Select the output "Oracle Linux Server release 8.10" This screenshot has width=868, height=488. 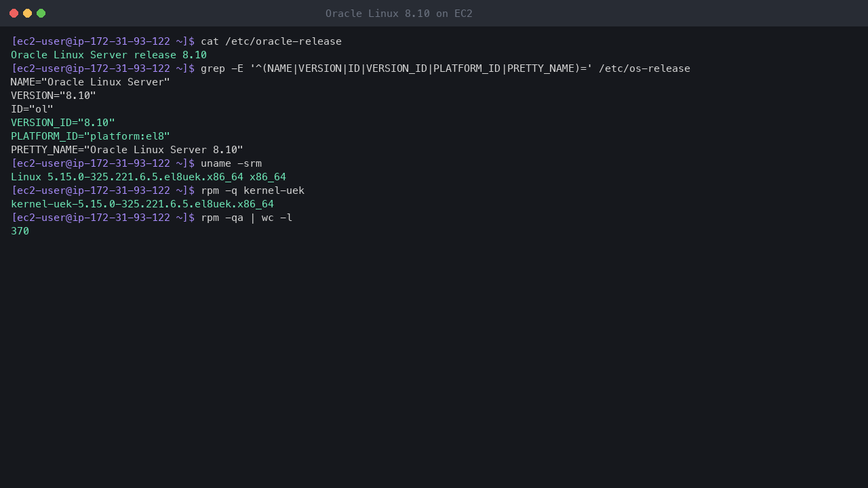(x=108, y=55)
